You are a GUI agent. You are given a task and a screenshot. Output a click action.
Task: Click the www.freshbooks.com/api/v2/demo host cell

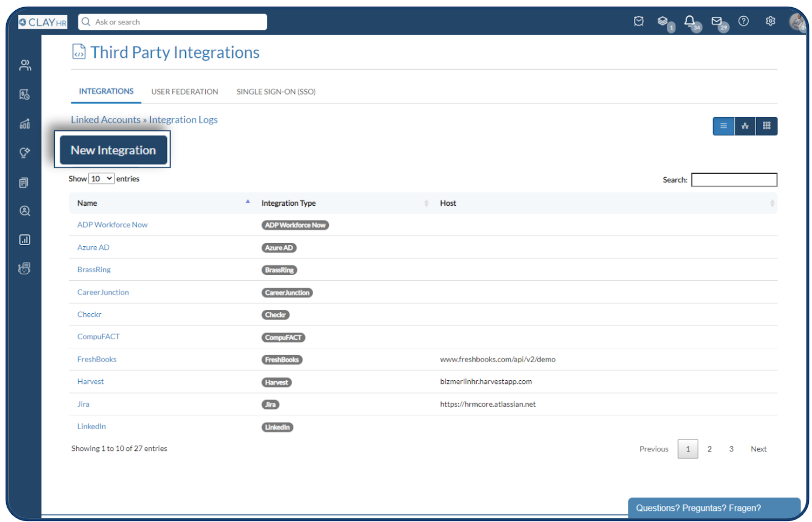coord(498,360)
